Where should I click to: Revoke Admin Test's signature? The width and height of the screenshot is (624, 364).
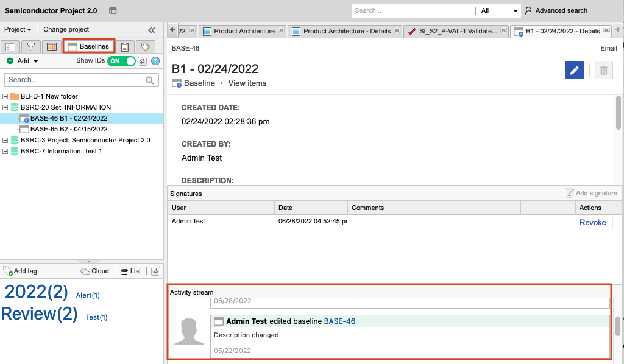pos(592,223)
